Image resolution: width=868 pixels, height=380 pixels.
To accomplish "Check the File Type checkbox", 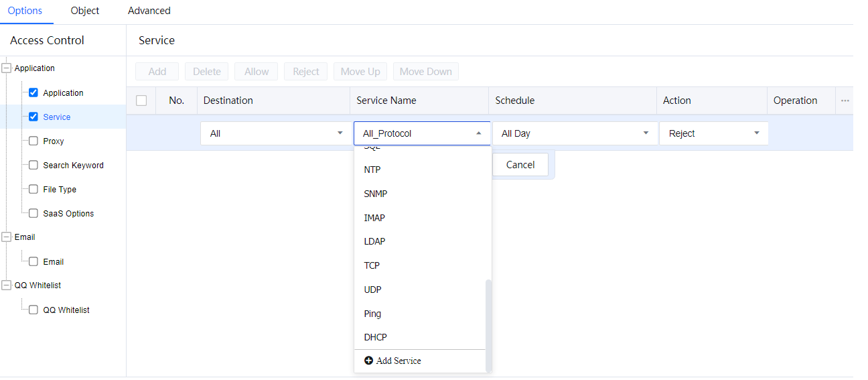I will click(x=33, y=189).
